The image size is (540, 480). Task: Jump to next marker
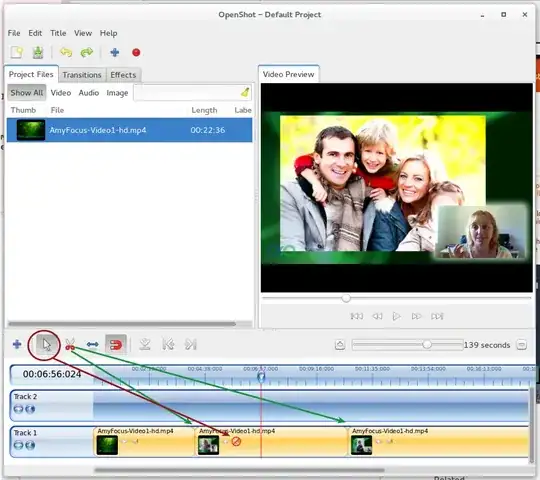click(x=190, y=344)
